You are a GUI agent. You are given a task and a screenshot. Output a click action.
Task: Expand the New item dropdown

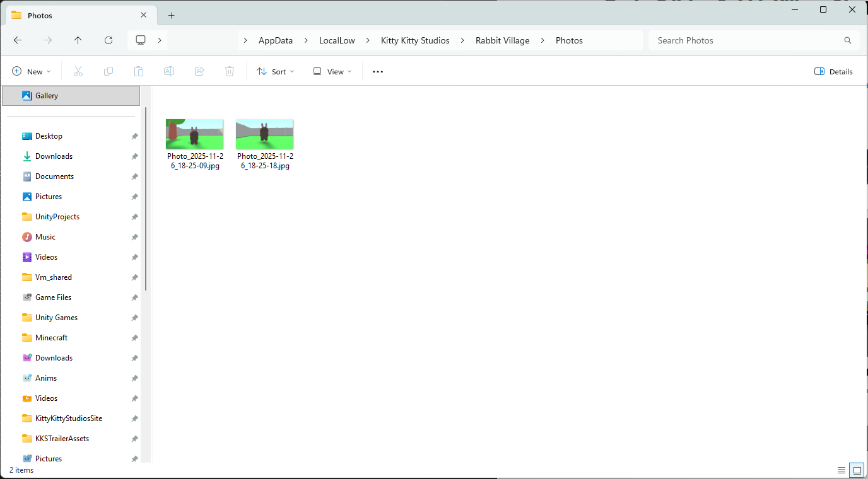32,72
